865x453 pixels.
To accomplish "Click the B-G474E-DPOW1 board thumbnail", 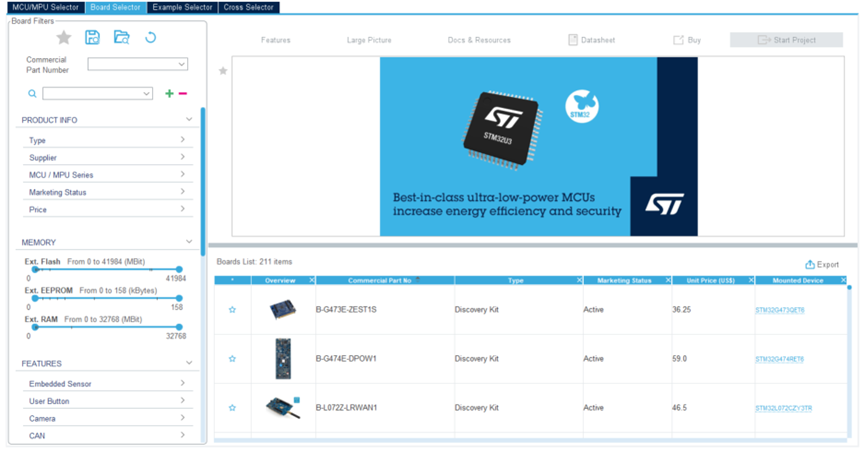I will click(x=283, y=359).
